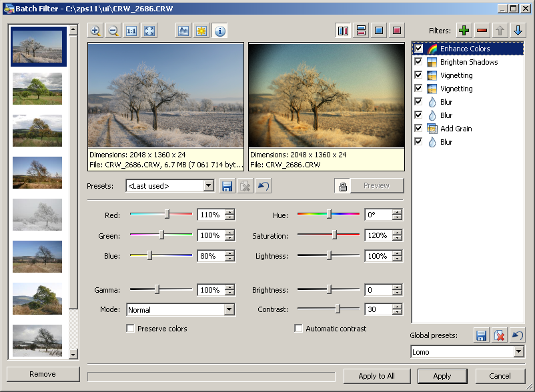Switch to side-by-side before/after view

[343, 31]
